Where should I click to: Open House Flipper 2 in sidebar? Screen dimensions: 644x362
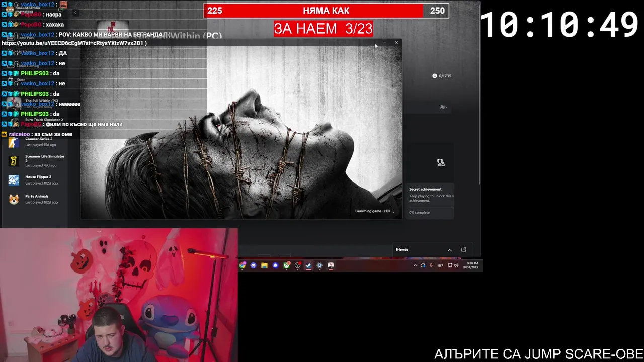click(x=36, y=180)
